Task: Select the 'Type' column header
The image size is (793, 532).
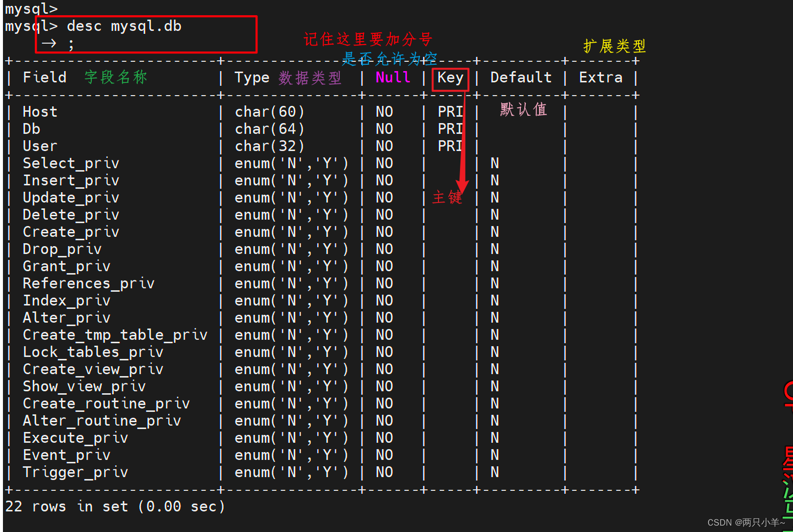Action: click(x=252, y=77)
